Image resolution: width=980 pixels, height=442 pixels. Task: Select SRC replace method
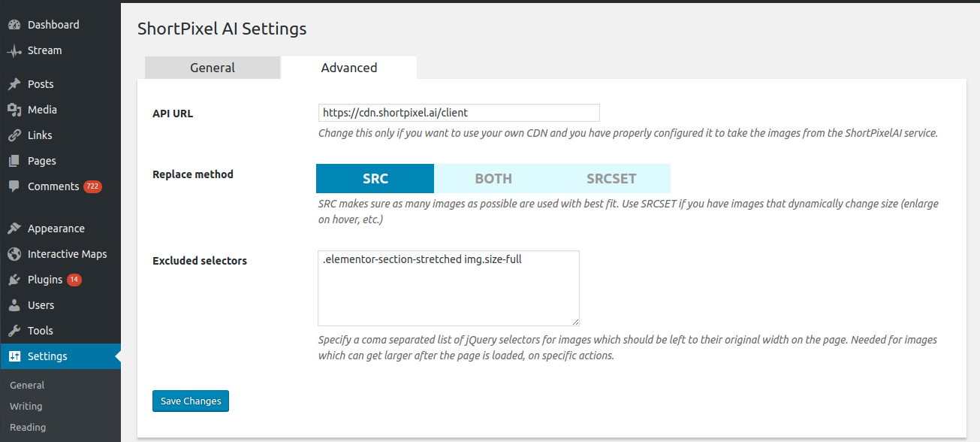[375, 179]
